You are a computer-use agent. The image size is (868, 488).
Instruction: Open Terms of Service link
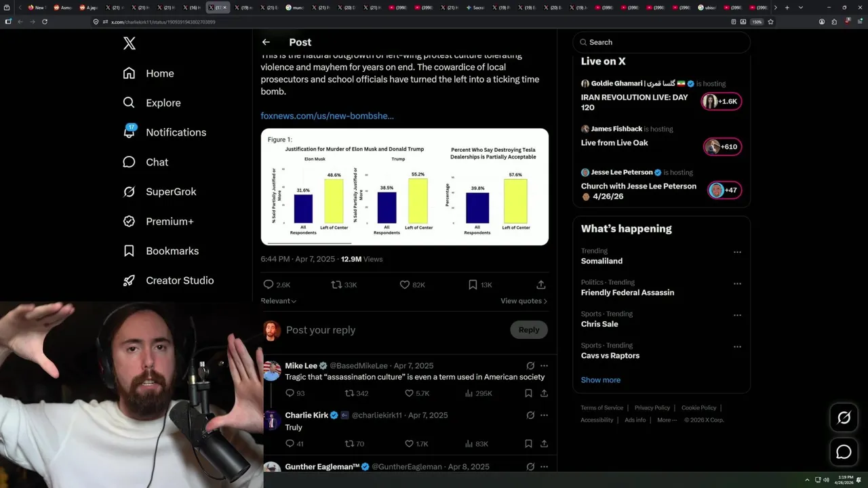click(601, 408)
